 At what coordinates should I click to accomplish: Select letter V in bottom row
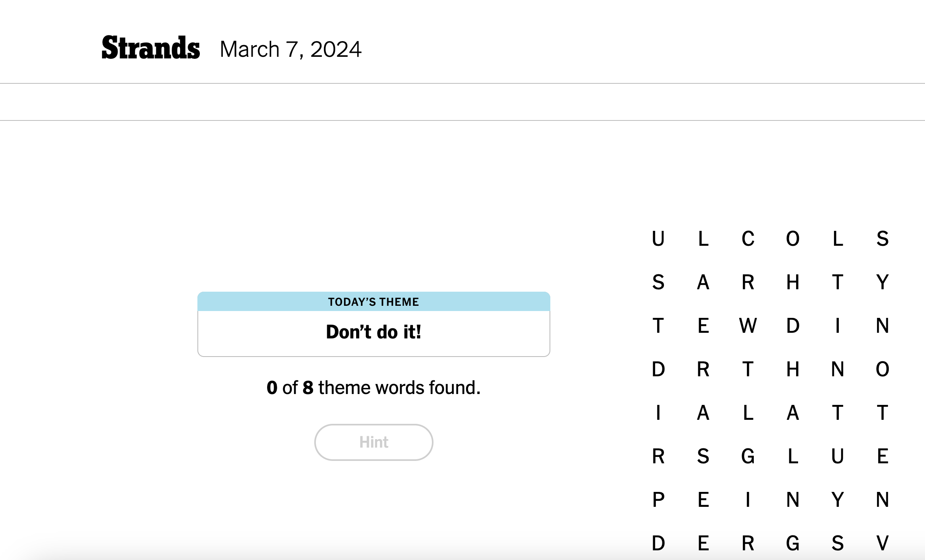coord(882,543)
